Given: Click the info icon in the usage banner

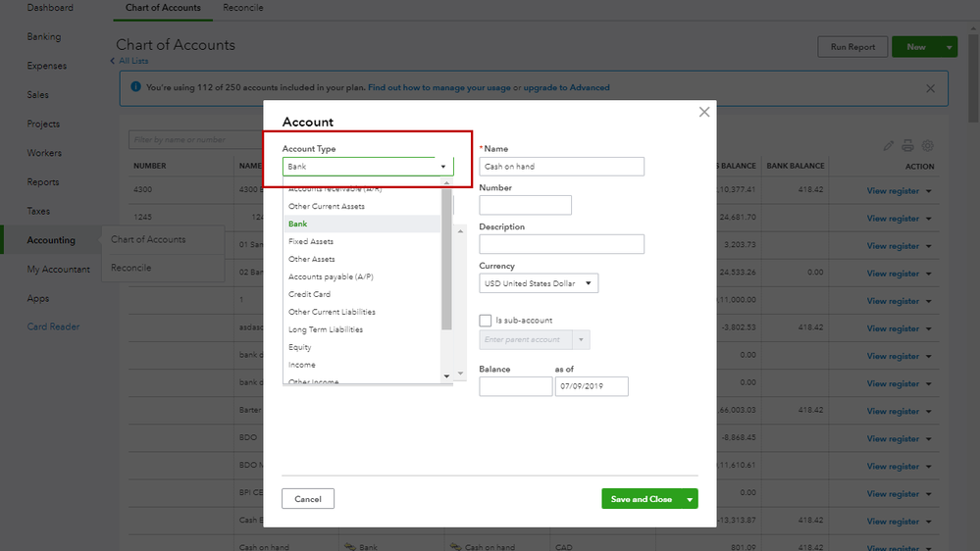Looking at the screenshot, I should pyautogui.click(x=135, y=87).
